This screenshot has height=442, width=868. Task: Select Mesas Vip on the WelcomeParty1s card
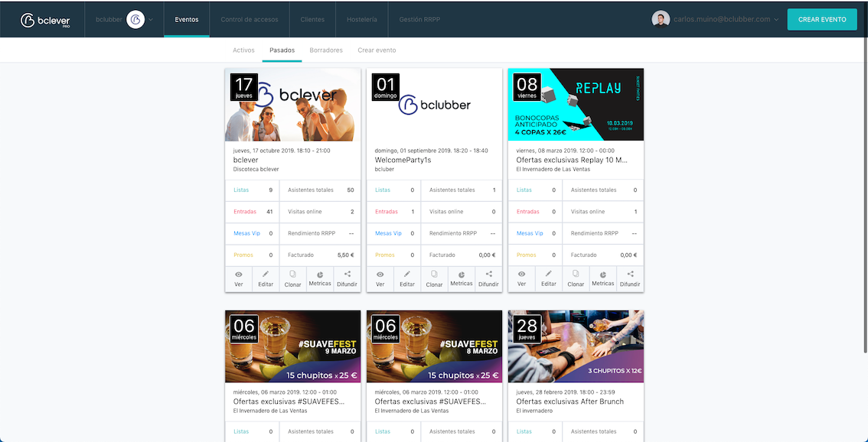pyautogui.click(x=388, y=233)
